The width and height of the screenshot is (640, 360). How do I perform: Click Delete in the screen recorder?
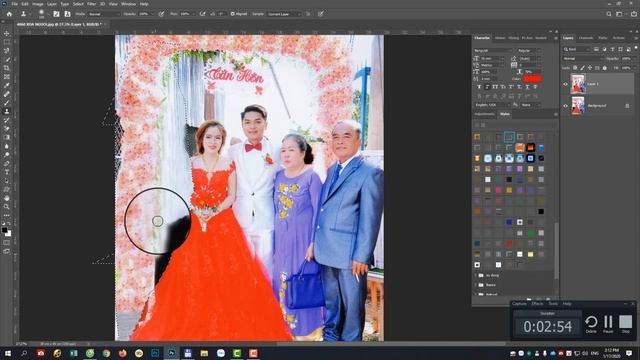point(591,324)
